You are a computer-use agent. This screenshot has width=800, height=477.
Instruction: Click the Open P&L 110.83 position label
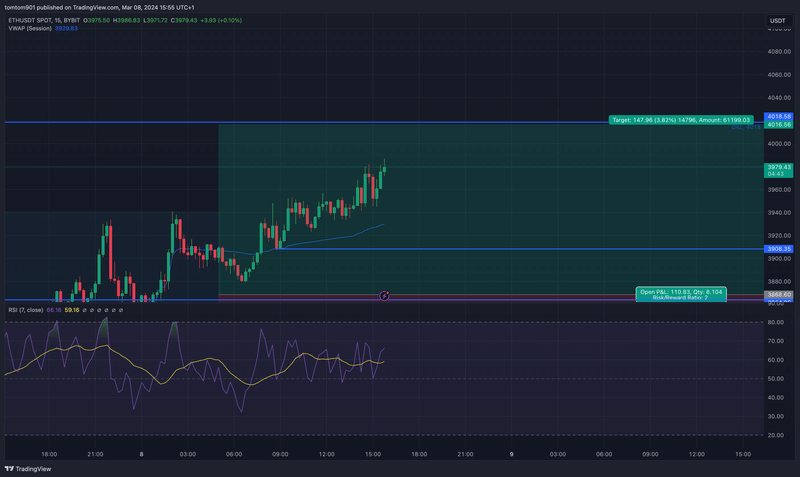tap(681, 294)
